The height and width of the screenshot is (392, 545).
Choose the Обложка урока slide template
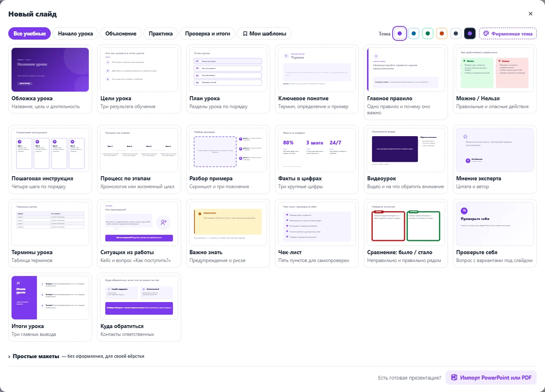[50, 79]
